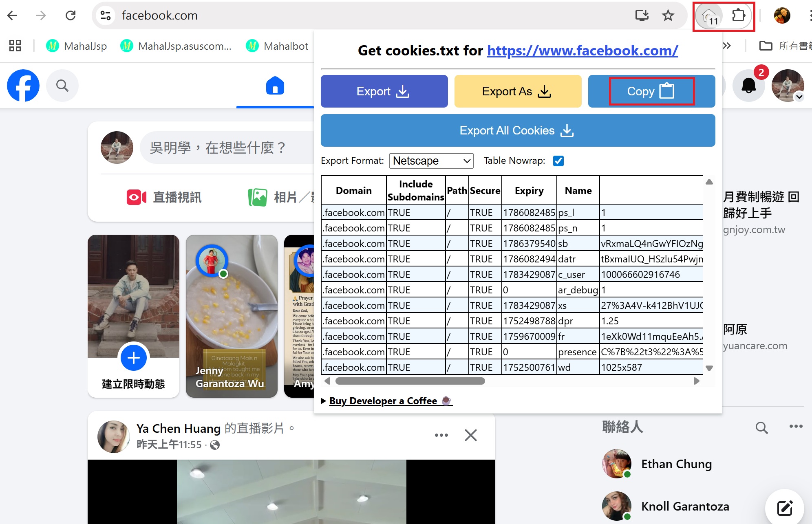
Task: Open the all bookmarks folder
Action: (785, 46)
